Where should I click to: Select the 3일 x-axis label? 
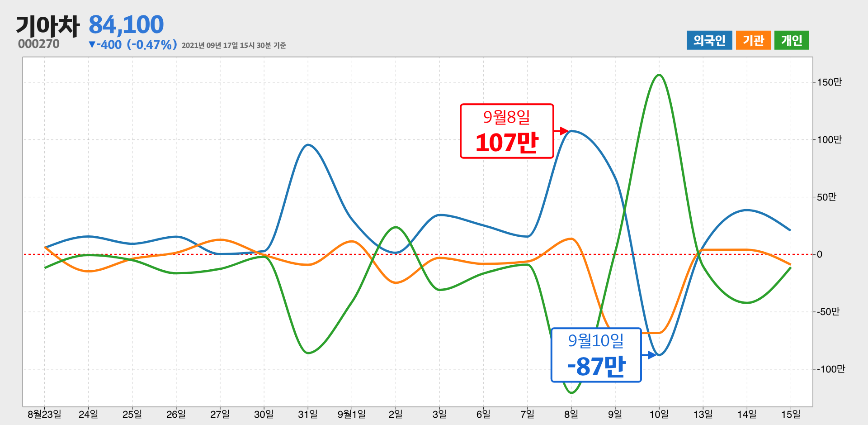point(439,414)
